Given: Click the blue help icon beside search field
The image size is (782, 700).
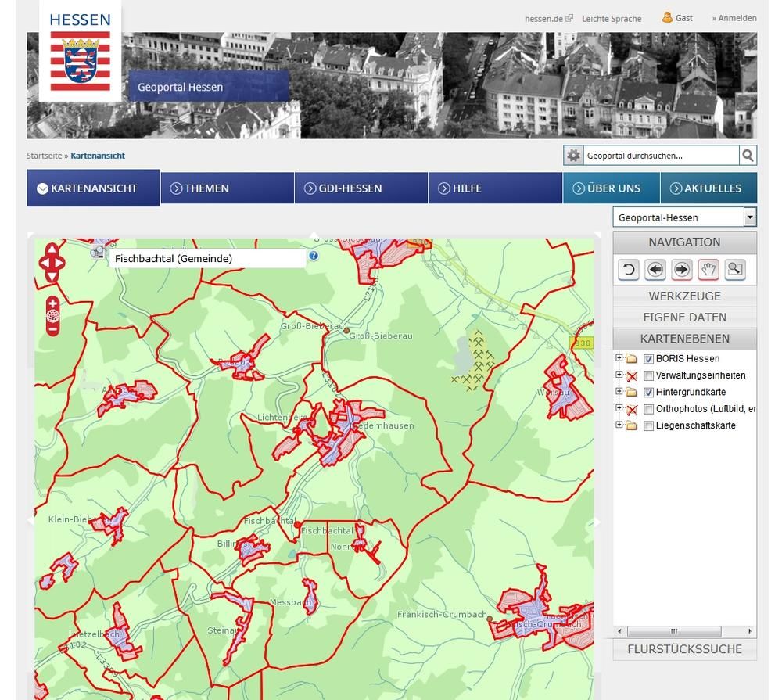Looking at the screenshot, I should coord(314,256).
